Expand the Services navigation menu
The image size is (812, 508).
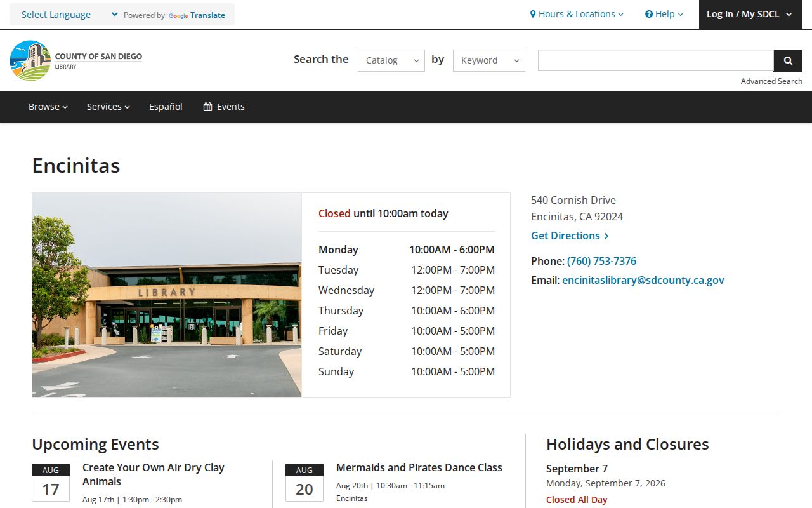click(108, 107)
